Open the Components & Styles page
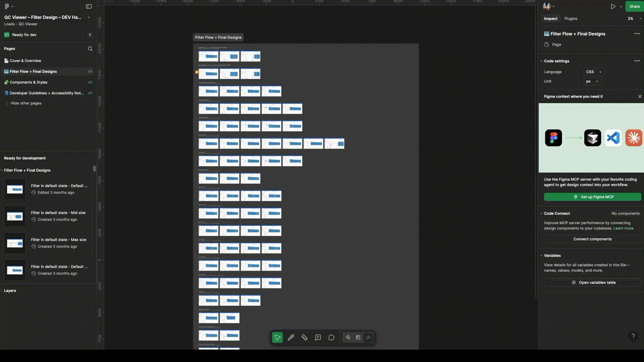 (48, 82)
